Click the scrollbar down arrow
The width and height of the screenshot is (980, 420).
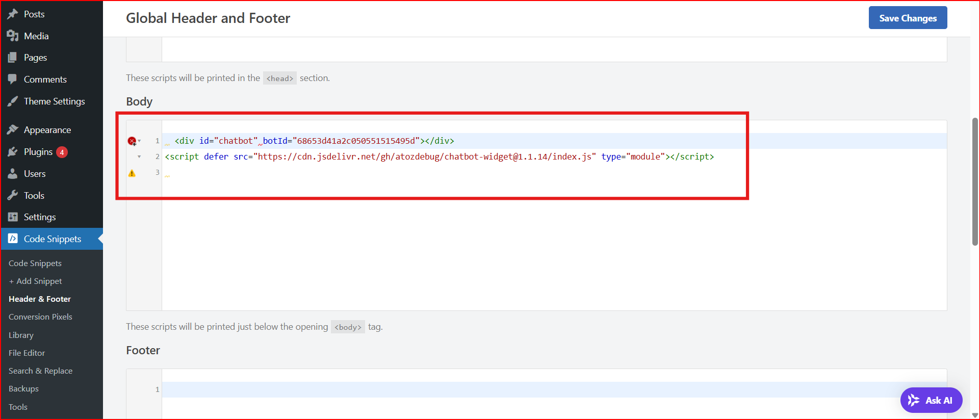pyautogui.click(x=975, y=415)
